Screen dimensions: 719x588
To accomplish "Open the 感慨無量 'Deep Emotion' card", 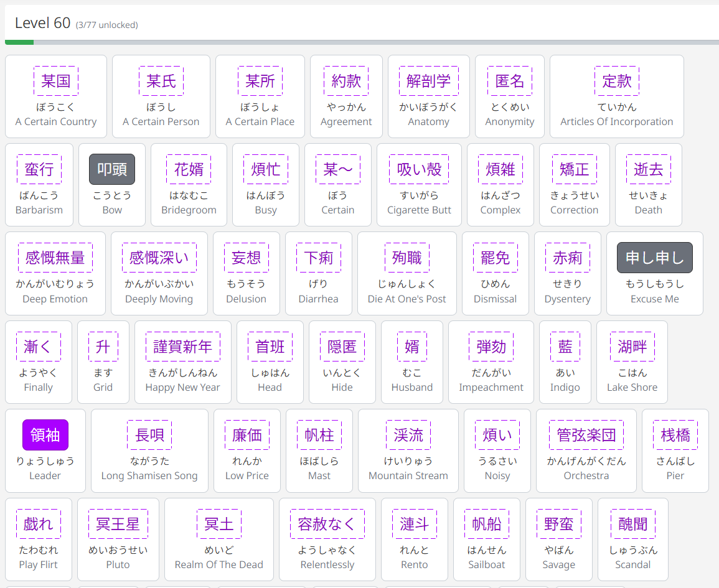I will 55,274.
